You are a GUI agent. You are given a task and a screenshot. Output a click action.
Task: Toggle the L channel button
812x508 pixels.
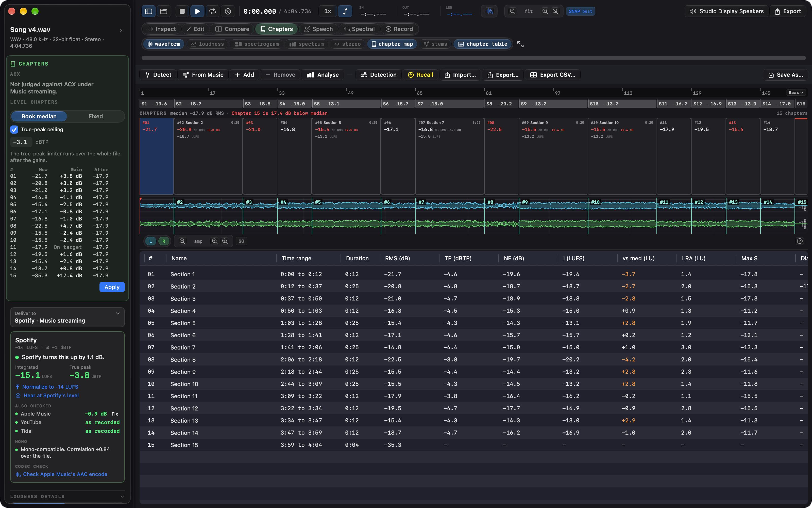(x=151, y=241)
